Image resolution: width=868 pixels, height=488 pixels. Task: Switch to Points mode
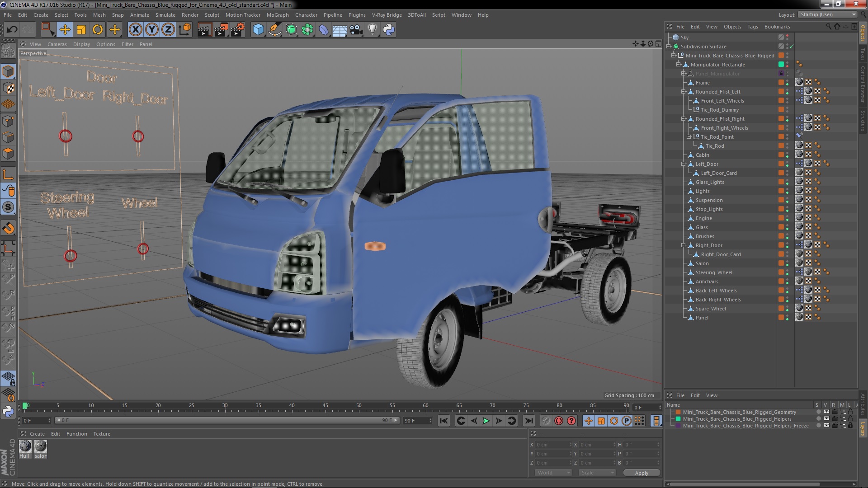click(x=8, y=121)
